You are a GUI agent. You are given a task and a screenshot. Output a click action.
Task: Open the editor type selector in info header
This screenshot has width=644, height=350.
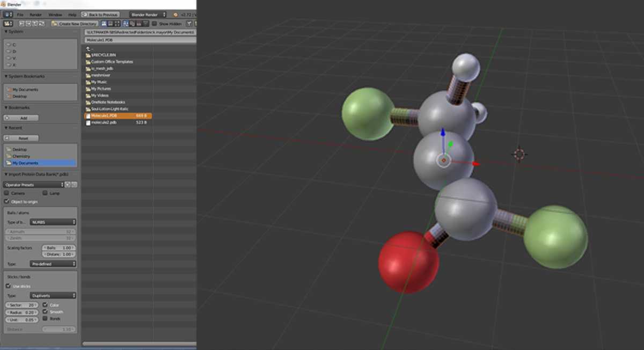pyautogui.click(x=8, y=14)
